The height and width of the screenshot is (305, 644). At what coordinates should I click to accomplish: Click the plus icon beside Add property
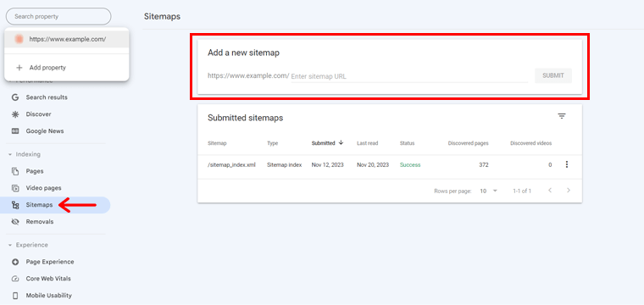[x=19, y=68]
